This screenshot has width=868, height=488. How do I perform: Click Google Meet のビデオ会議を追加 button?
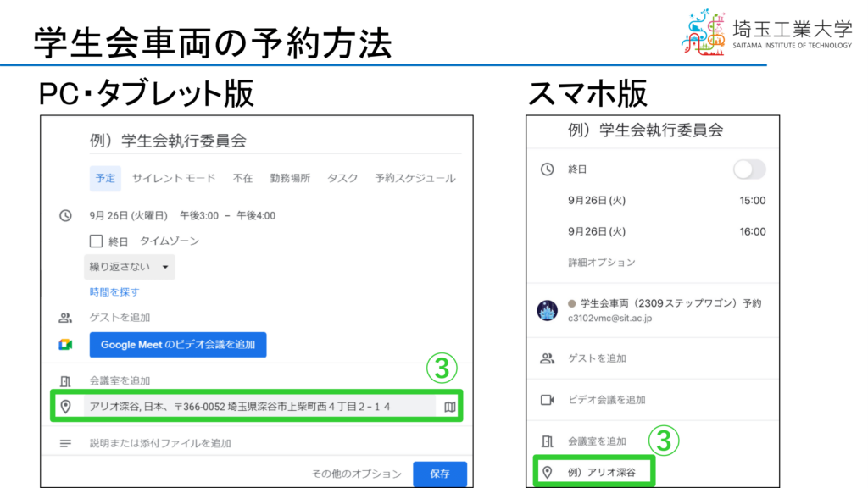click(x=178, y=345)
